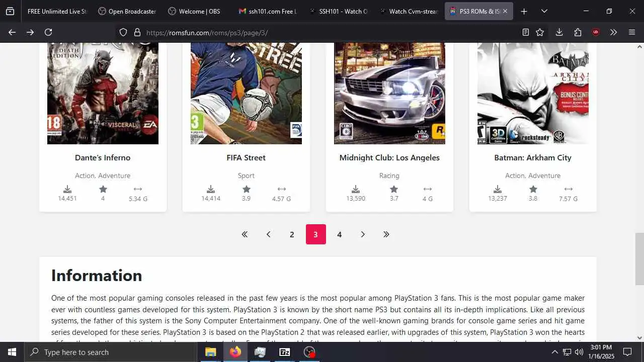This screenshot has height=362, width=644.
Task: Click Midnight Club star rating icon
Action: click(x=394, y=189)
